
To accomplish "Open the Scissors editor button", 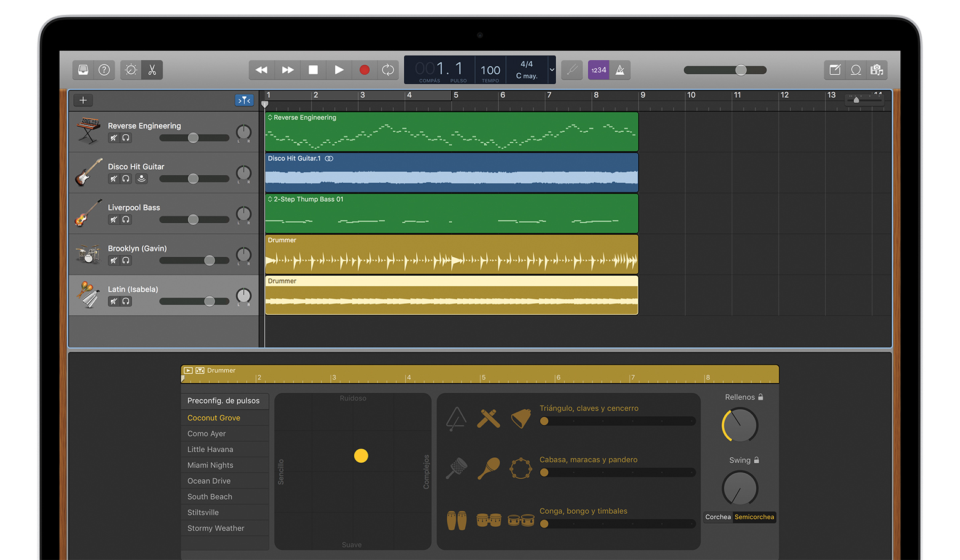I will [x=152, y=70].
